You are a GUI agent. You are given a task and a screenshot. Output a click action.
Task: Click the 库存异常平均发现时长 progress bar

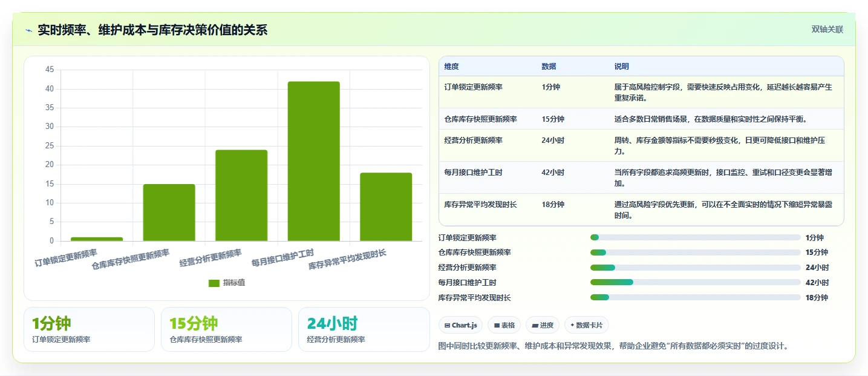[695, 297]
